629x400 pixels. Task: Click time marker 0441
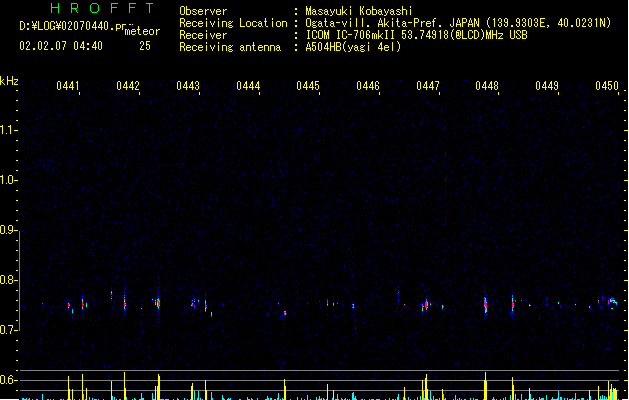pos(68,86)
